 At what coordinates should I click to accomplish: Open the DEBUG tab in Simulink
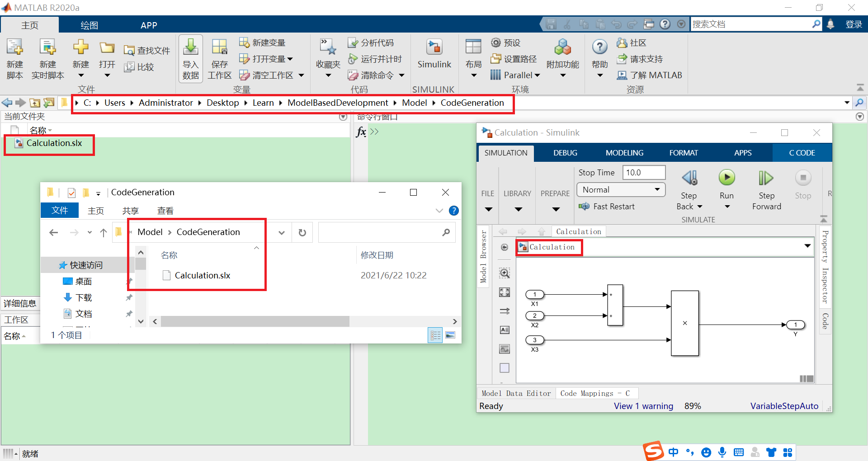(x=565, y=153)
